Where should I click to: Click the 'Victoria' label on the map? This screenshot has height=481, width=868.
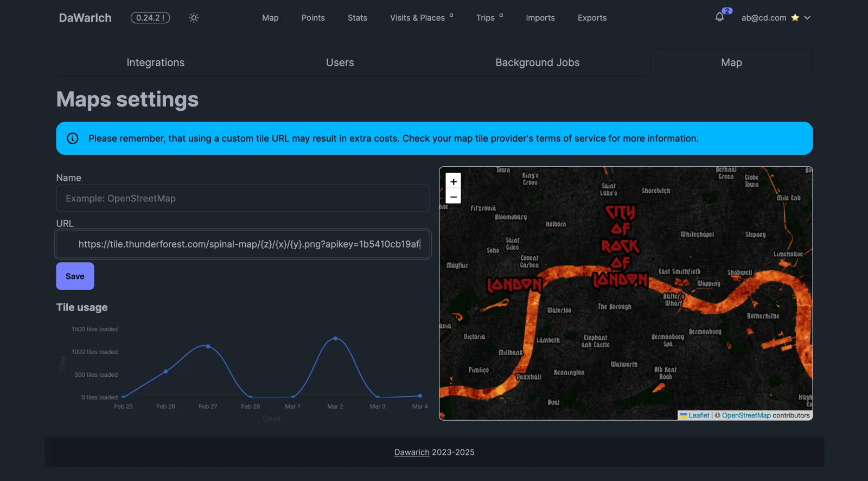(x=474, y=337)
